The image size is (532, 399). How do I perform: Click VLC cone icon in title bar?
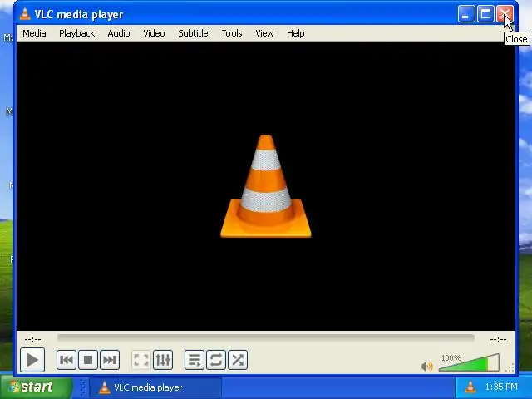coord(25,14)
